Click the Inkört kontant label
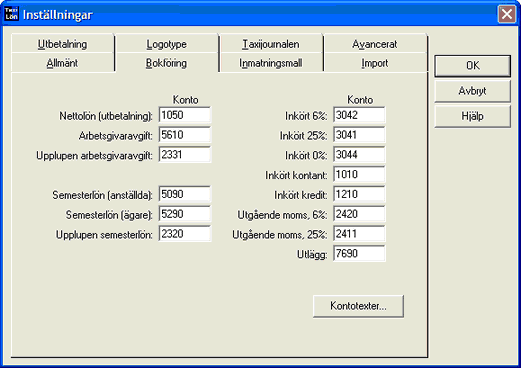521x368 pixels. click(x=296, y=175)
